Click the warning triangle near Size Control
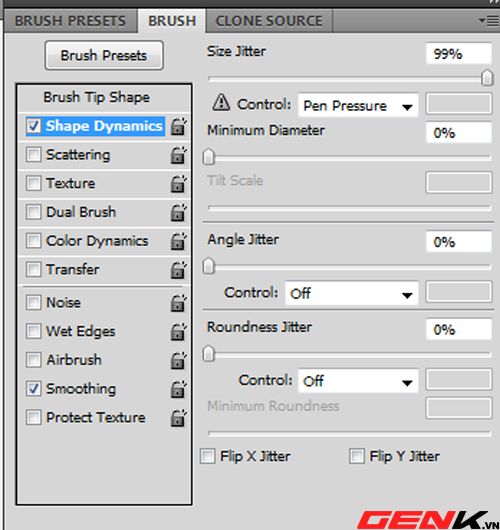The image size is (500, 530). (x=221, y=102)
